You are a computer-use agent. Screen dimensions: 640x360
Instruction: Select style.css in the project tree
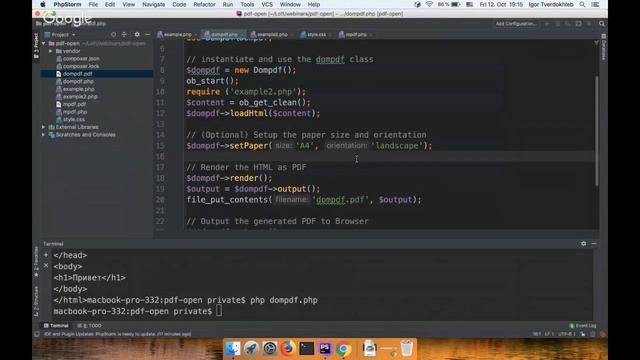73,120
